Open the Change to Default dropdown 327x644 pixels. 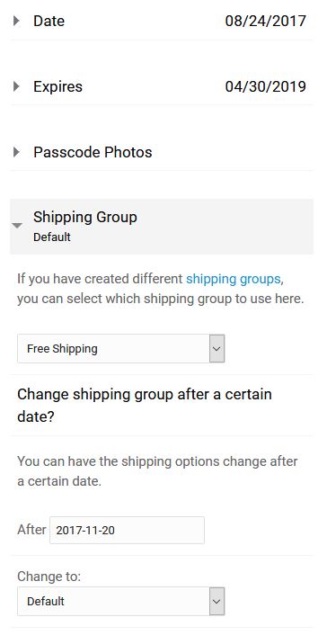click(x=120, y=601)
